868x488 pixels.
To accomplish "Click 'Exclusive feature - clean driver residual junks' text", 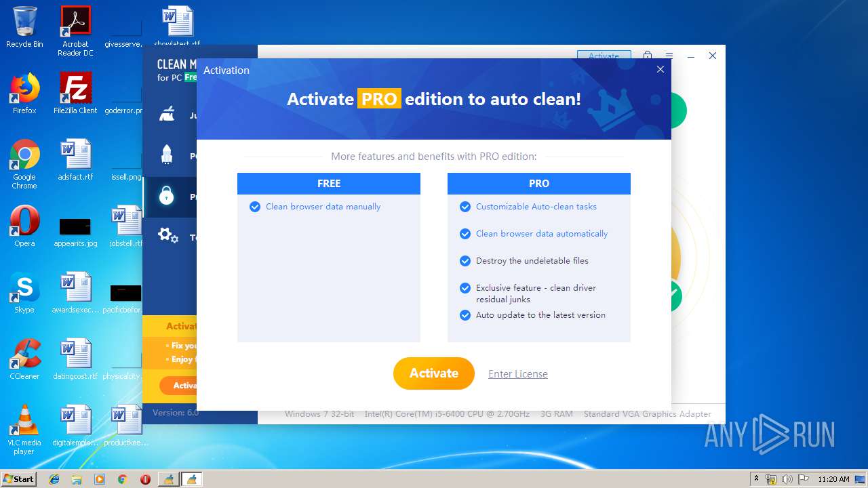I will (536, 293).
